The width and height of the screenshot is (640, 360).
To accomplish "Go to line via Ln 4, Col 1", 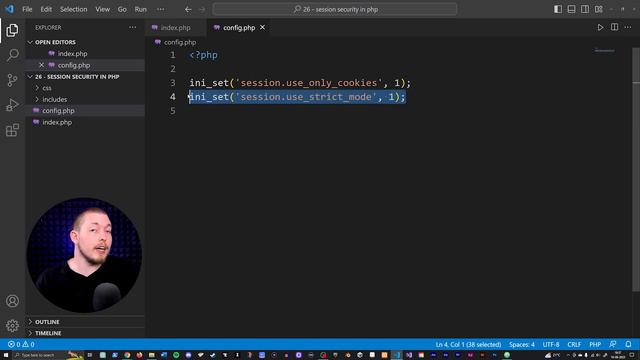I will [468, 344].
